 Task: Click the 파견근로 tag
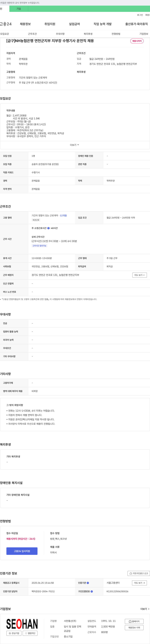point(36,220)
